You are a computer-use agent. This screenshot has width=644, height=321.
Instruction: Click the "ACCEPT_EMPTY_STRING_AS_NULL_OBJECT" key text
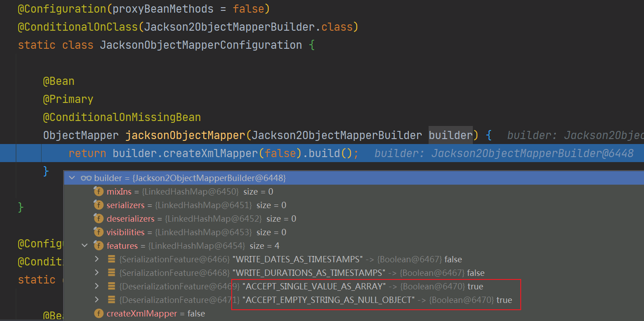[329, 300]
